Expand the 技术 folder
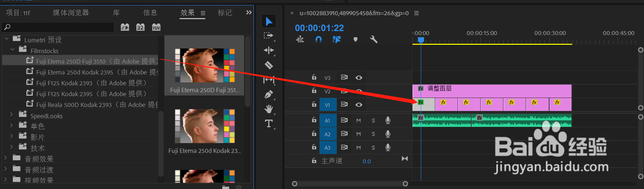644x189 pixels. [x=12, y=147]
